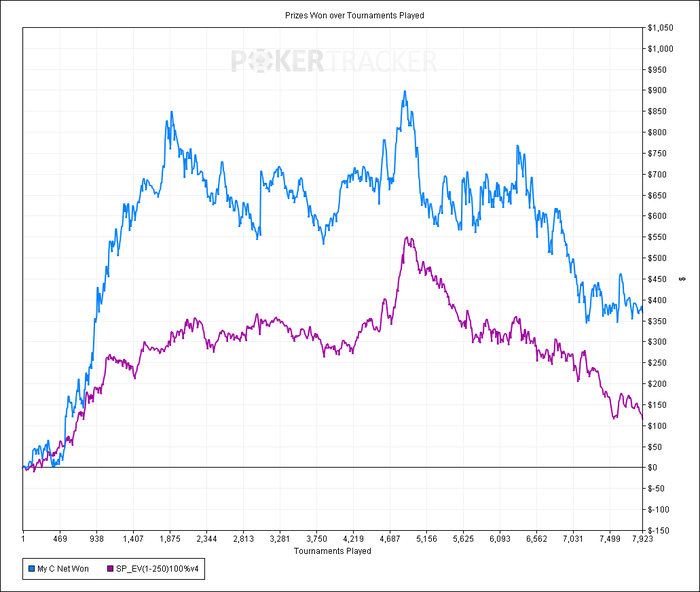This screenshot has height=592, width=700.
Task: Click the $400 y-axis value
Action: 657,300
